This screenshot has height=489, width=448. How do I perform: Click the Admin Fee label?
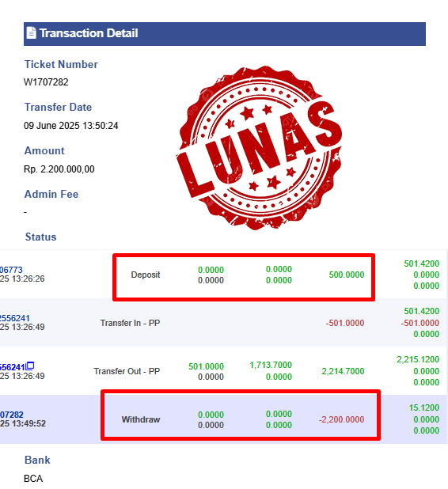click(x=51, y=194)
